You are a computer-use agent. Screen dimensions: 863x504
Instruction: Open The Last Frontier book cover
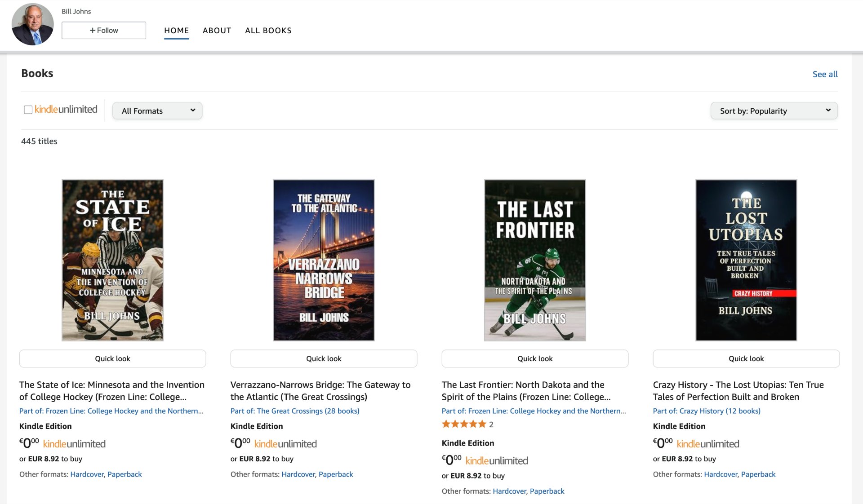click(x=535, y=260)
